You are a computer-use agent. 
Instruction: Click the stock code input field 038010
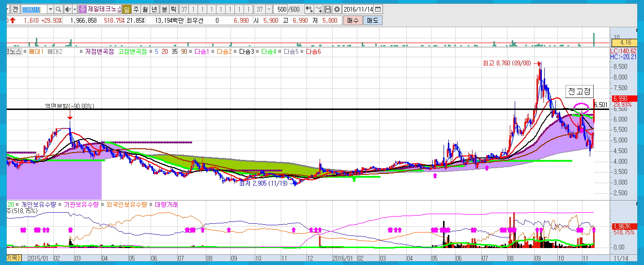click(x=34, y=9)
